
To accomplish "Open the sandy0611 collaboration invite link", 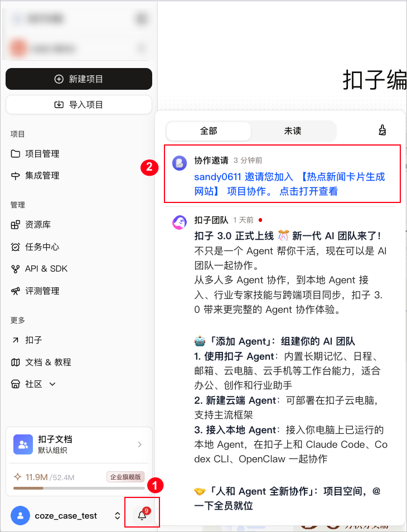I will (x=290, y=184).
